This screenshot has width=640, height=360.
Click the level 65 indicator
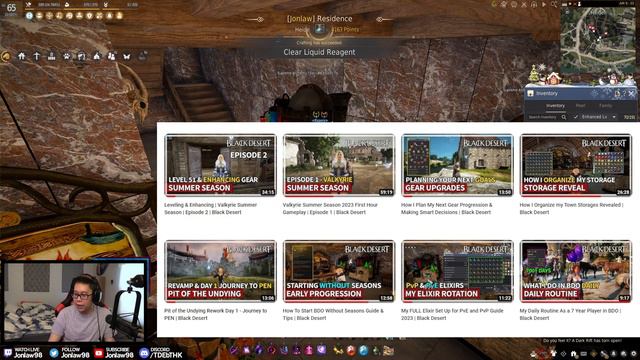tap(11, 8)
